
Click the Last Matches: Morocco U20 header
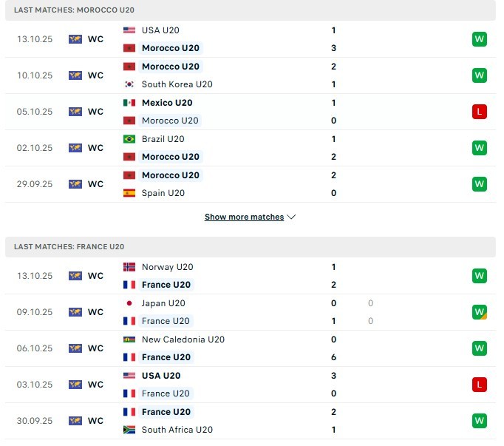click(74, 10)
